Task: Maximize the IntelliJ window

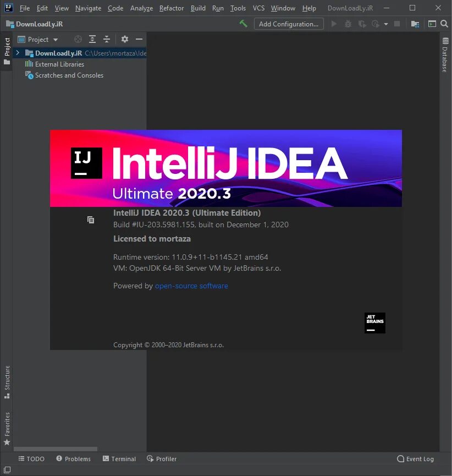Action: pos(412,8)
